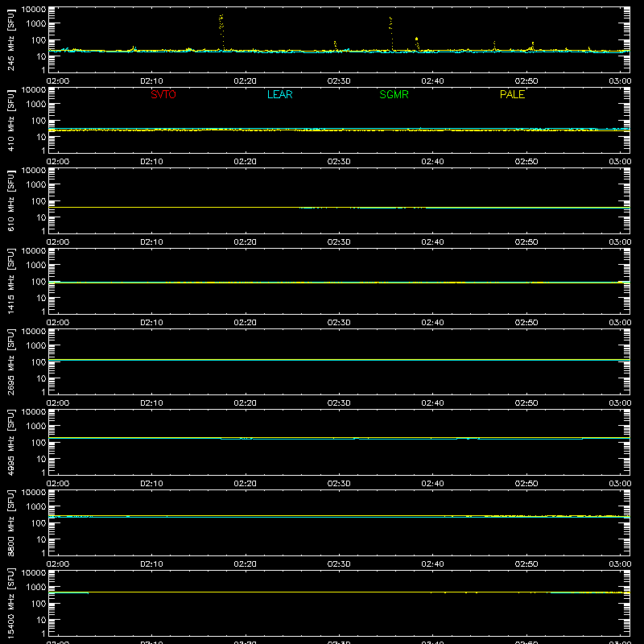
Task: Click the 02:40 time label below the 2695 MHz plot
Action: pos(432,403)
